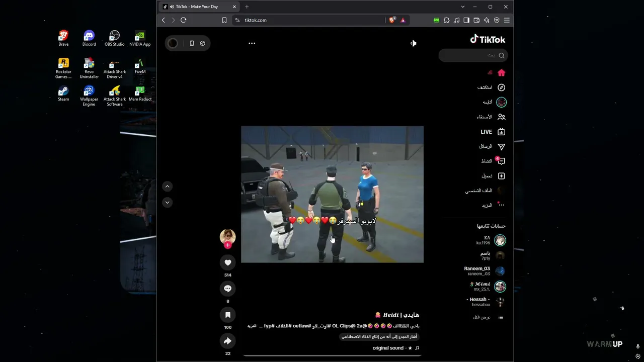Seek using the video progress bar
Image resolution: width=644 pixels, height=362 pixels.
click(x=332, y=355)
